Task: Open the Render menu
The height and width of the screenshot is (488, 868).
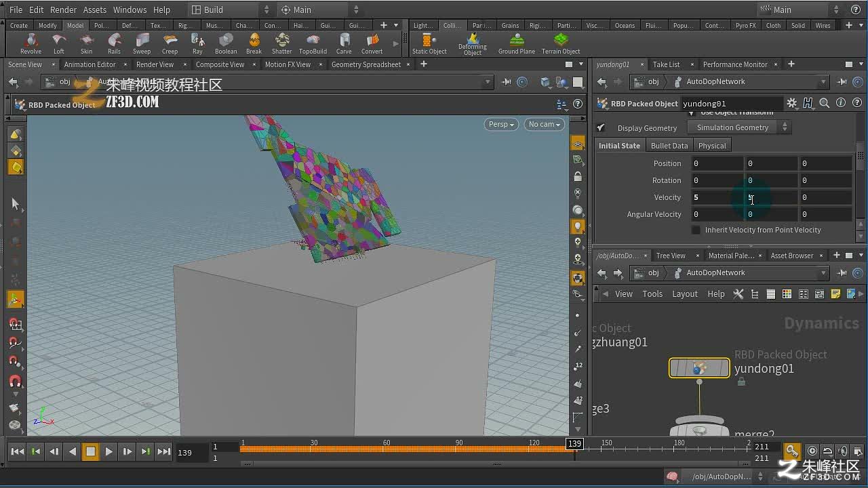Action: [64, 9]
